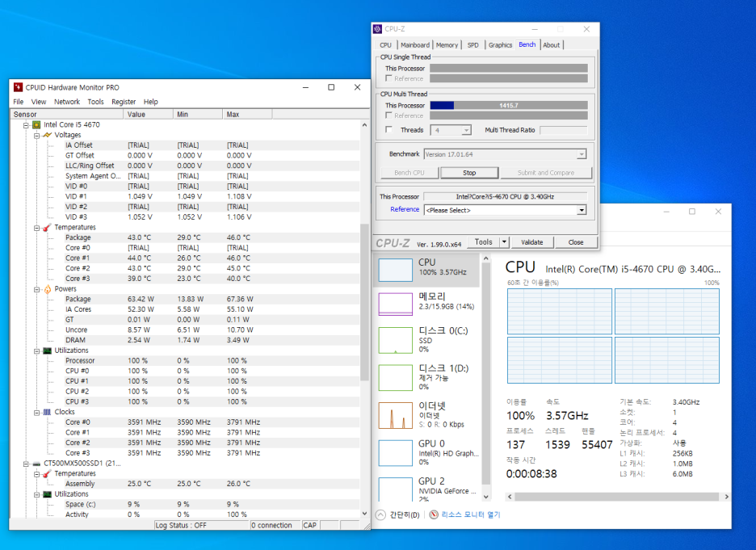Toggle the Multi Thread Reference checkbox

click(x=388, y=115)
